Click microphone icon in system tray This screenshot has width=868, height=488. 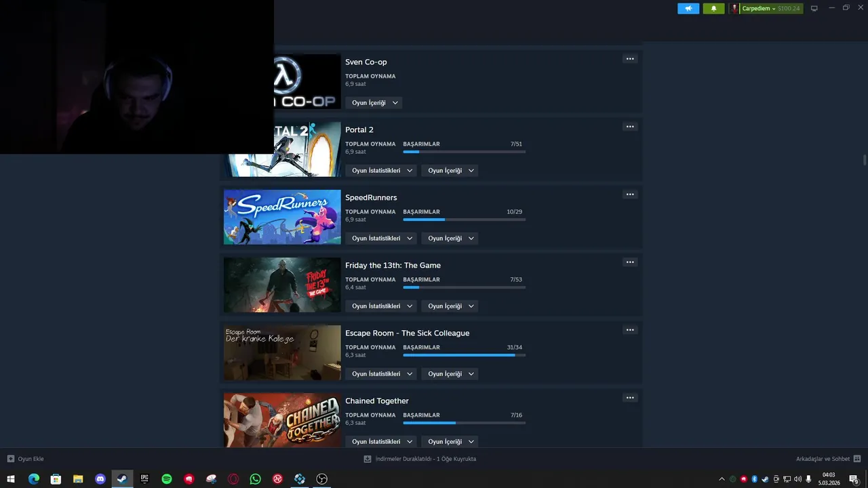[x=808, y=479]
